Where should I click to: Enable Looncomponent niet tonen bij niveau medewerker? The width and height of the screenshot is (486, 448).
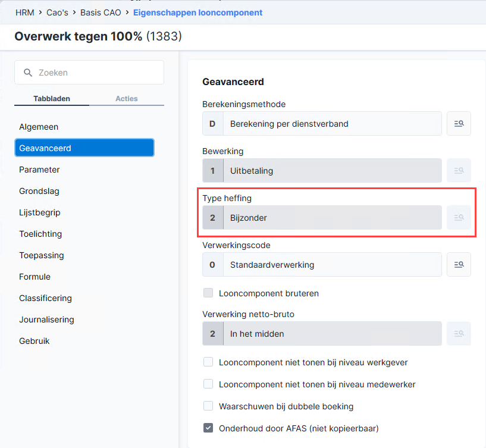[x=208, y=384]
